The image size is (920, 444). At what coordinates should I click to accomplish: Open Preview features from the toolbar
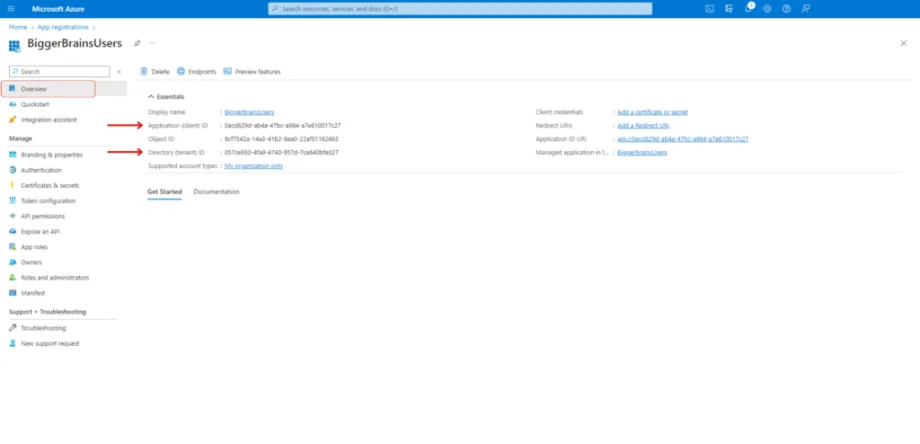tap(252, 72)
